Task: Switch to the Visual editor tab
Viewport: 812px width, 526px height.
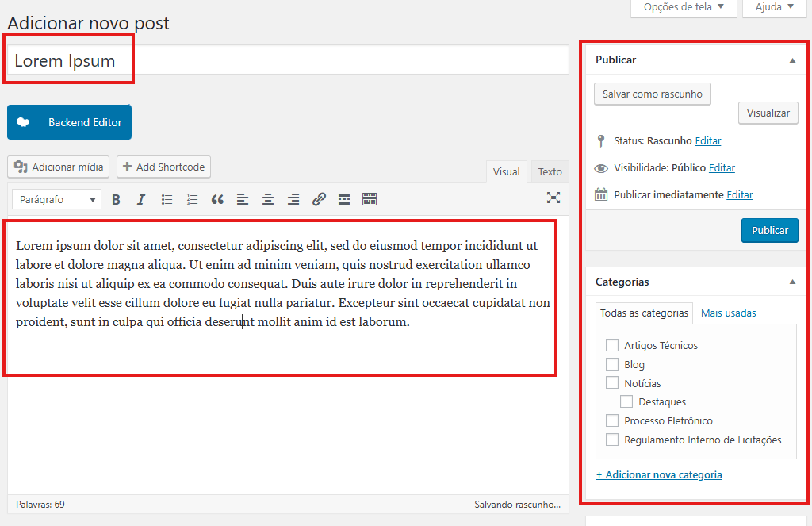Action: [506, 172]
